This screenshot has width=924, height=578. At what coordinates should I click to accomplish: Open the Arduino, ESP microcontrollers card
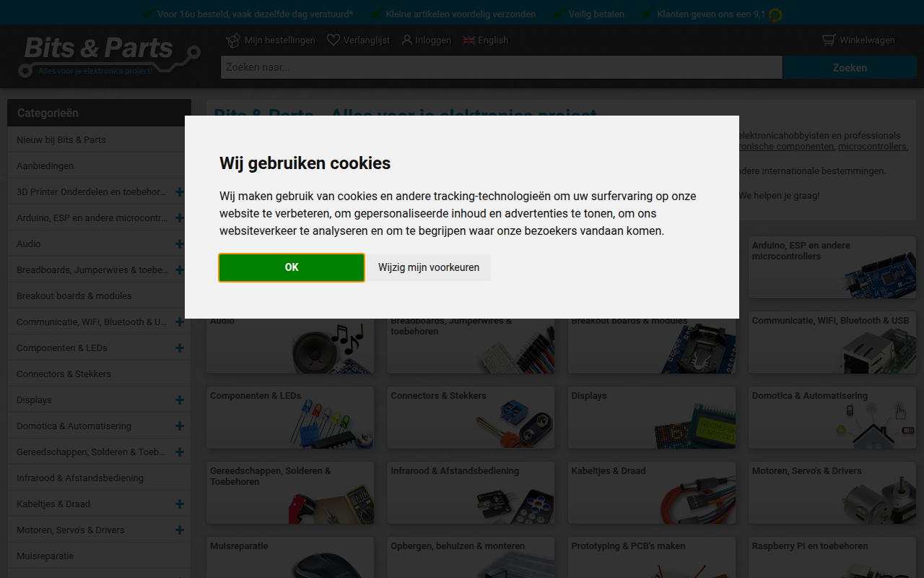click(x=832, y=267)
